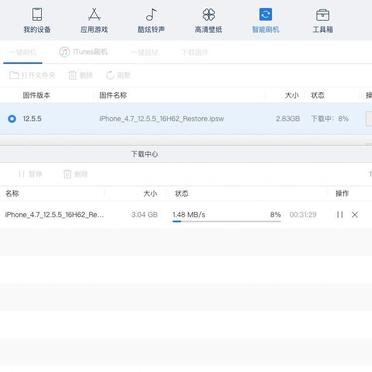The image size is (372, 372).
Task: Click the download progress bar
Action: (x=227, y=221)
